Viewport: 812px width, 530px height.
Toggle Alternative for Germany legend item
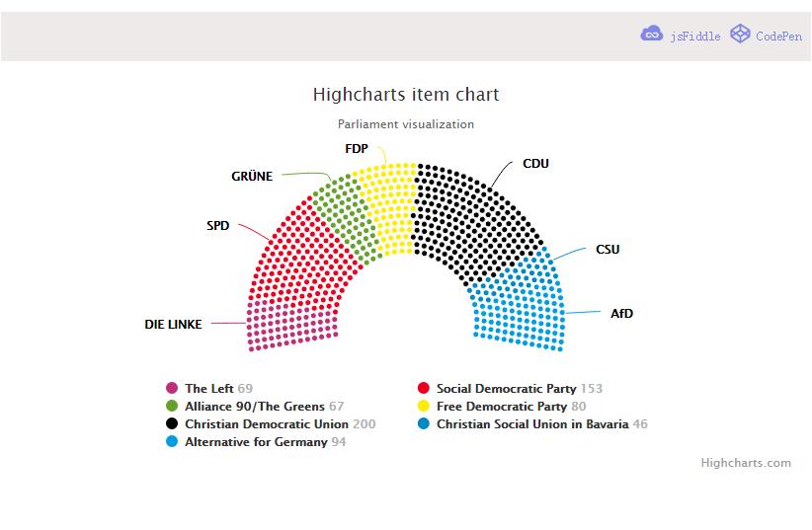tap(255, 442)
